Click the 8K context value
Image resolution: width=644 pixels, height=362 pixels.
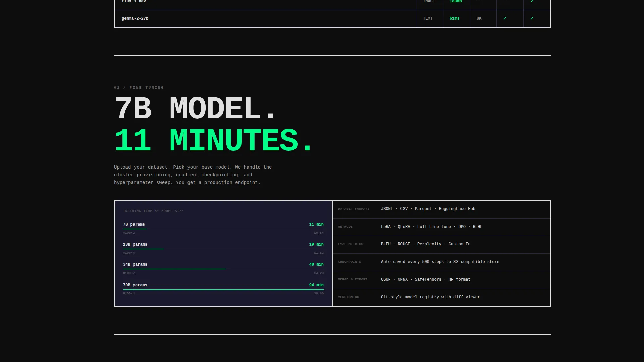[479, 18]
